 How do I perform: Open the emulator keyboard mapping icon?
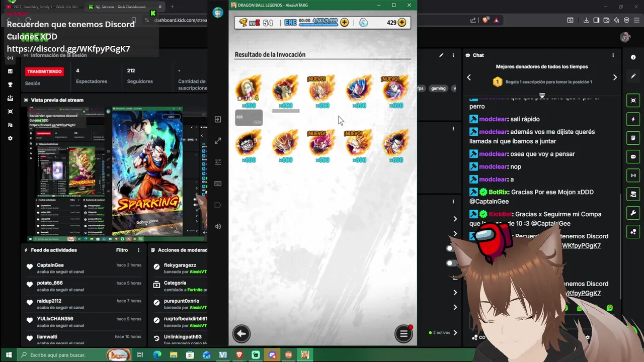point(218,184)
